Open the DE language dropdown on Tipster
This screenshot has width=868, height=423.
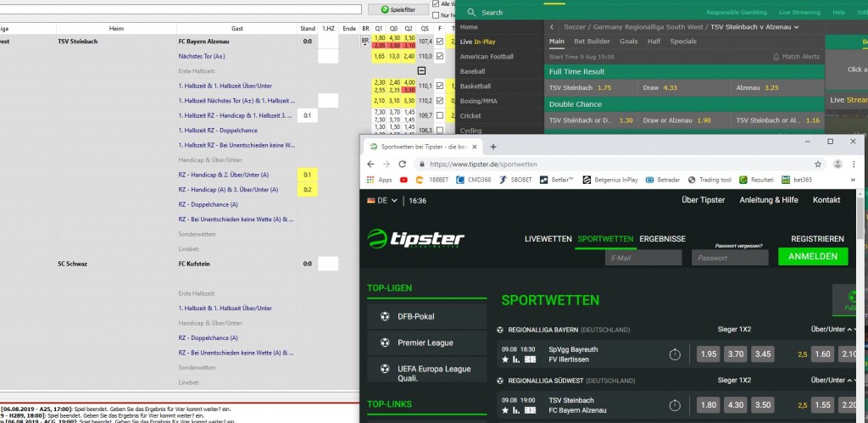coord(382,200)
